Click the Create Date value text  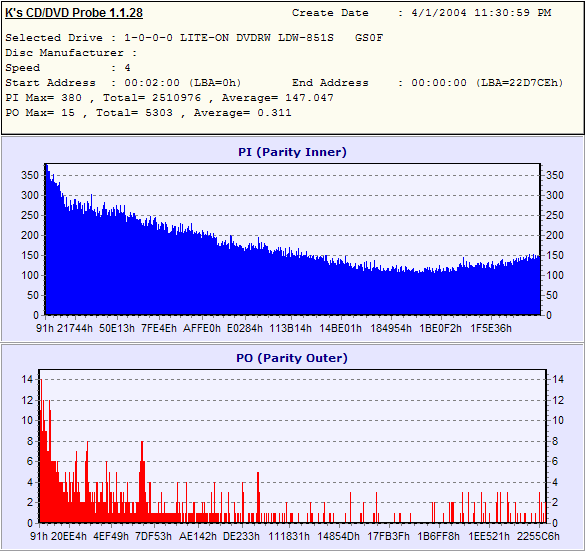tap(481, 13)
